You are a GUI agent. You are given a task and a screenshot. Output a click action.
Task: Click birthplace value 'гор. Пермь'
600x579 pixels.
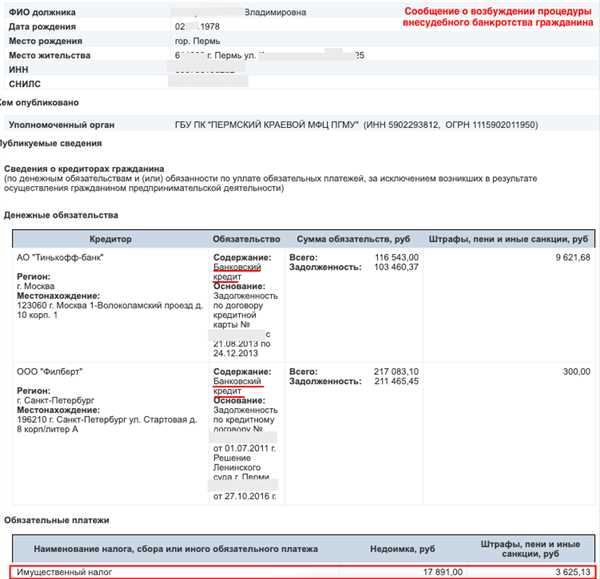coord(197,41)
